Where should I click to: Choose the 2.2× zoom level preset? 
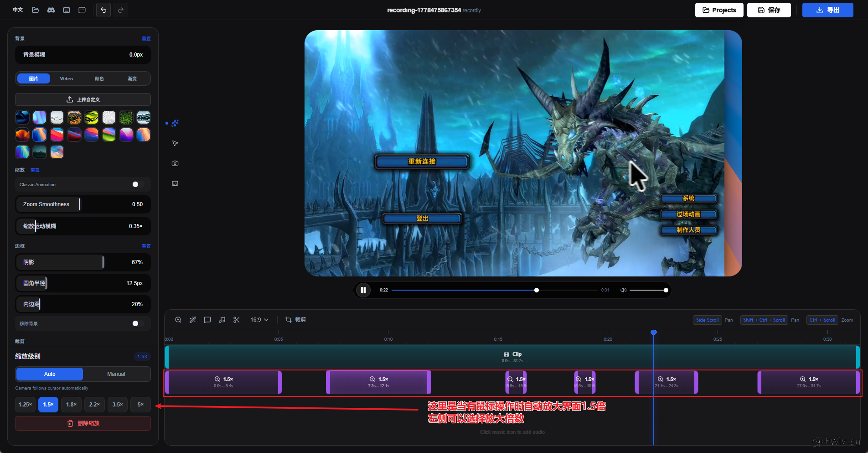[x=94, y=405]
